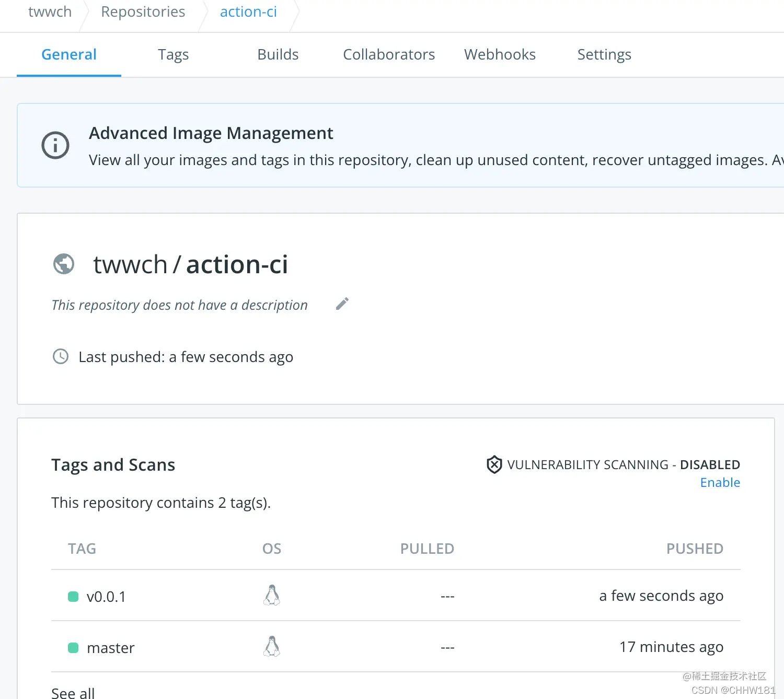This screenshot has width=784, height=699.
Task: Click the See all tags link
Action: point(73,693)
